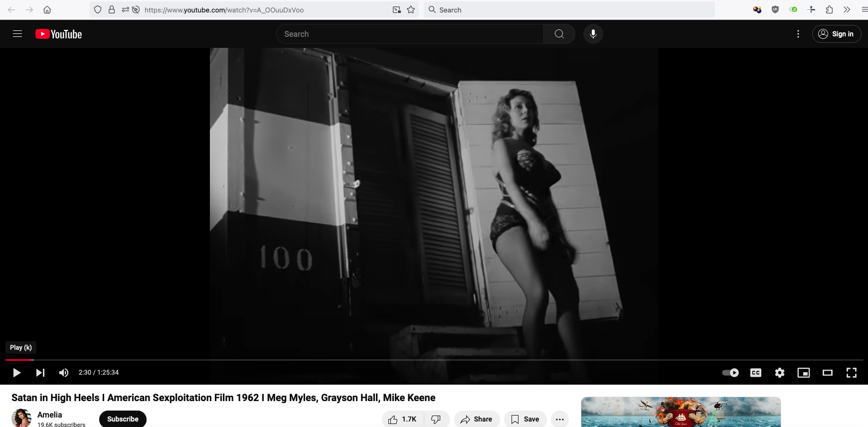This screenshot has height=427, width=868.
Task: Click the green toolbar extension icon
Action: (793, 9)
